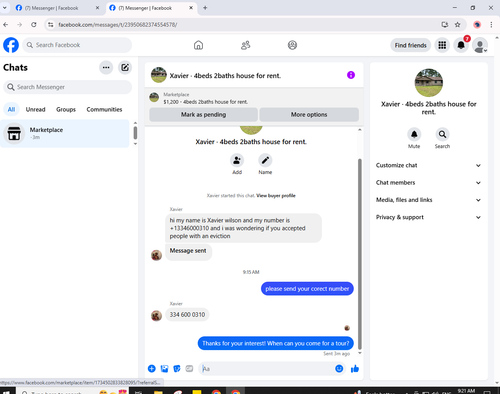This screenshot has height=394, width=500.
Task: Edit the chat name with pencil icon
Action: (265, 161)
